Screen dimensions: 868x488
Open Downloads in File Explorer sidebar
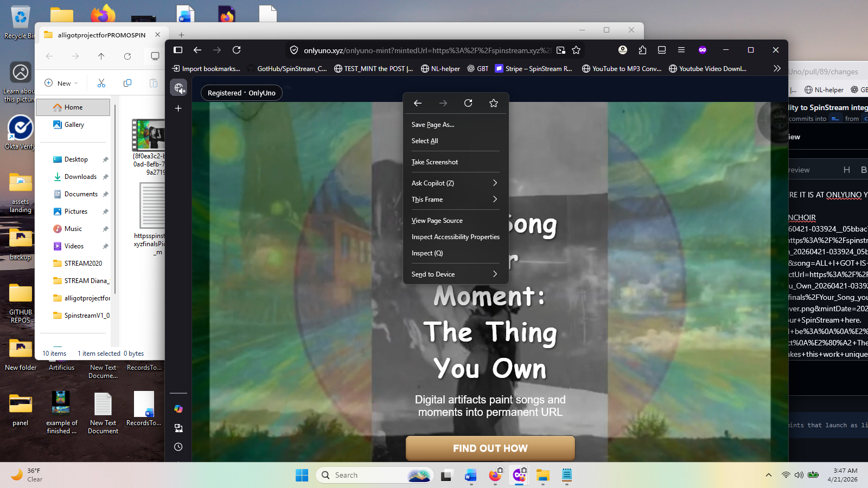click(x=80, y=177)
